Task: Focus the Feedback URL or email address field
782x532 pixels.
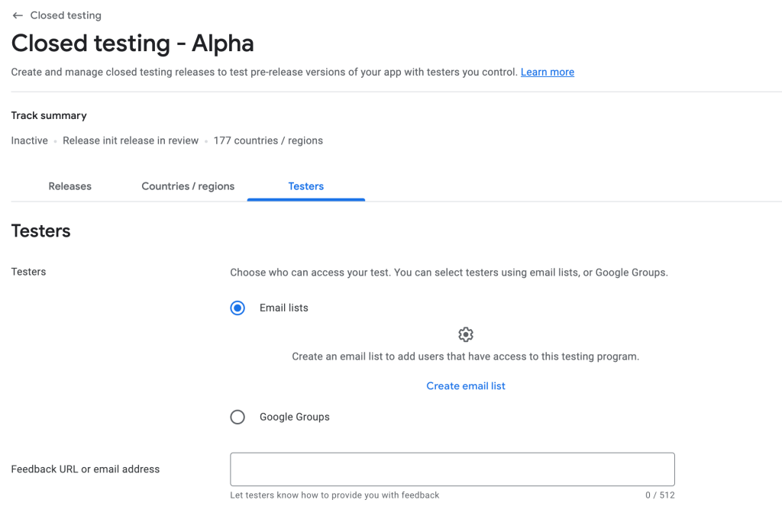Action: [452, 469]
